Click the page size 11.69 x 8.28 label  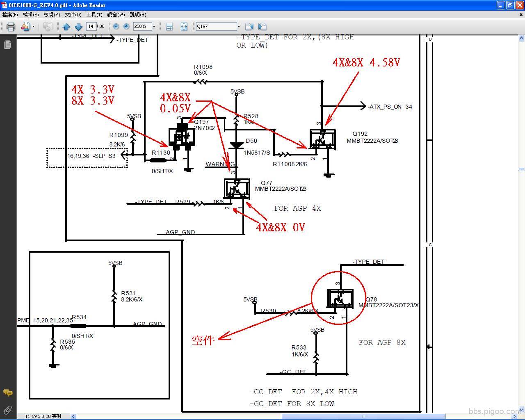(x=43, y=416)
